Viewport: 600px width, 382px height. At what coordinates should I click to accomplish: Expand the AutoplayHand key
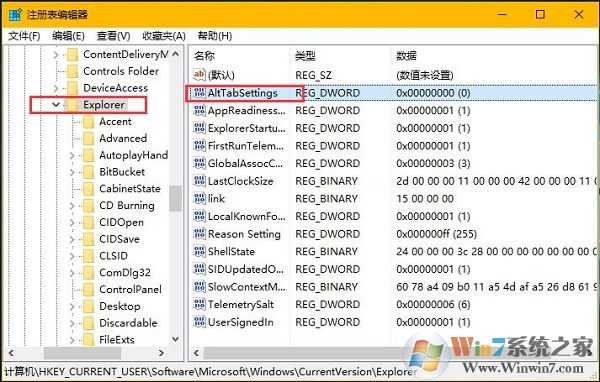tap(72, 155)
